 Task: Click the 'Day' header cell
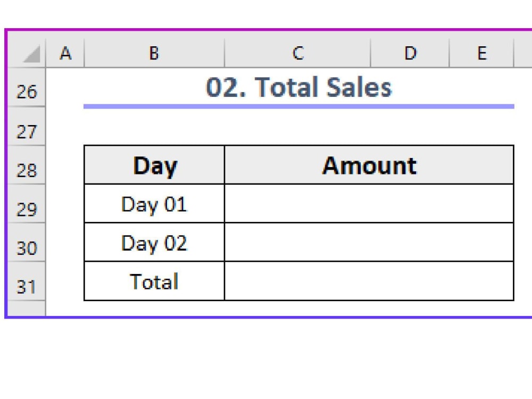click(x=154, y=165)
